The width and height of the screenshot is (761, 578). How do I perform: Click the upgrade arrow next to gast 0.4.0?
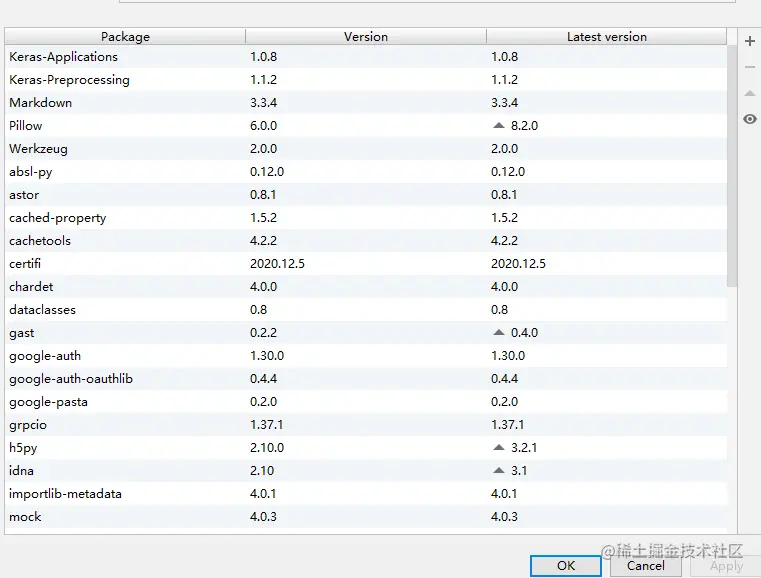click(x=498, y=332)
